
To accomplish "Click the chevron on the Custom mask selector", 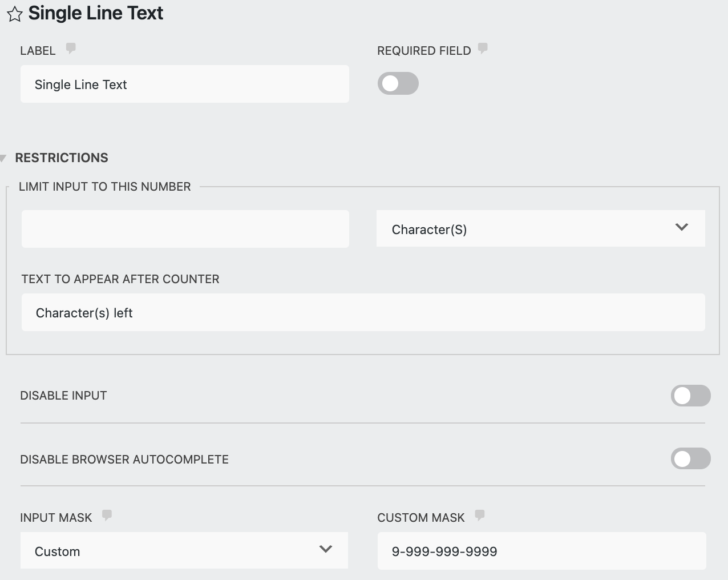I will pyautogui.click(x=325, y=549).
